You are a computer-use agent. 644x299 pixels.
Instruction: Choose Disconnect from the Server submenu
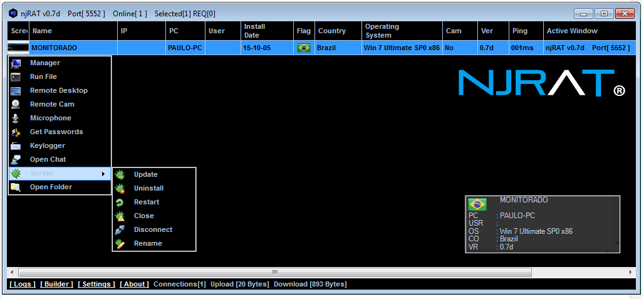pos(153,230)
